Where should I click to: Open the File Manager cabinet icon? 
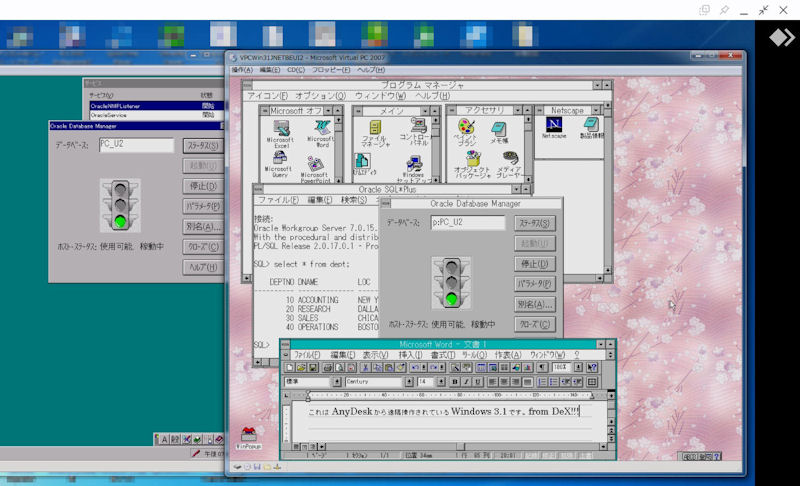click(x=375, y=127)
